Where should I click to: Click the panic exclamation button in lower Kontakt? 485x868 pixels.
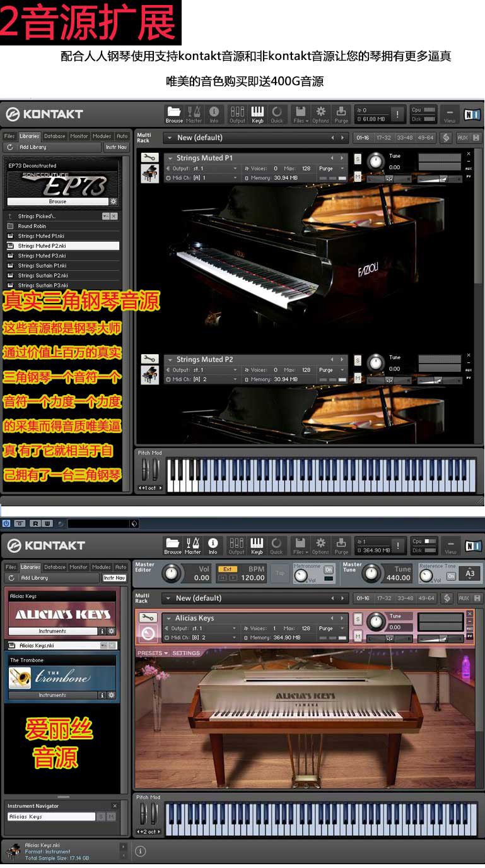pos(397,545)
